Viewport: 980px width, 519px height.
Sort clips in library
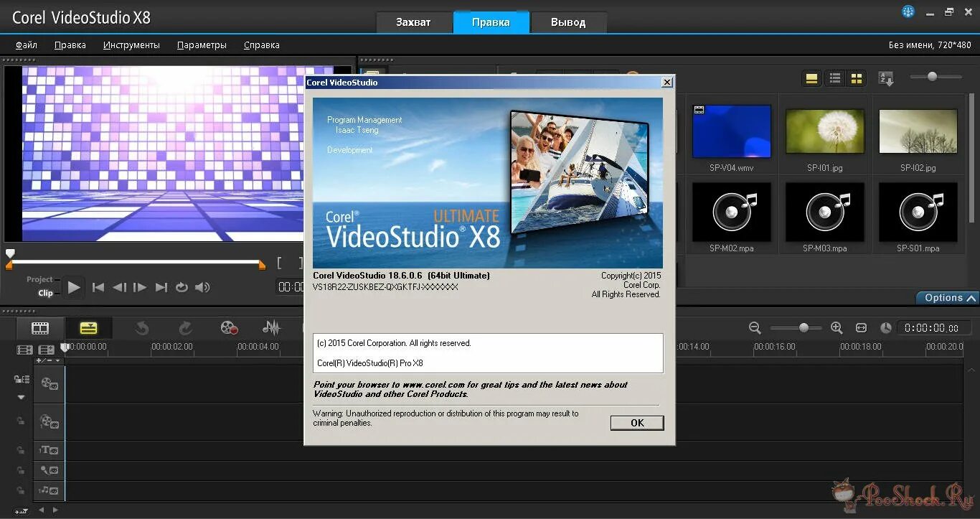pyautogui.click(x=886, y=79)
